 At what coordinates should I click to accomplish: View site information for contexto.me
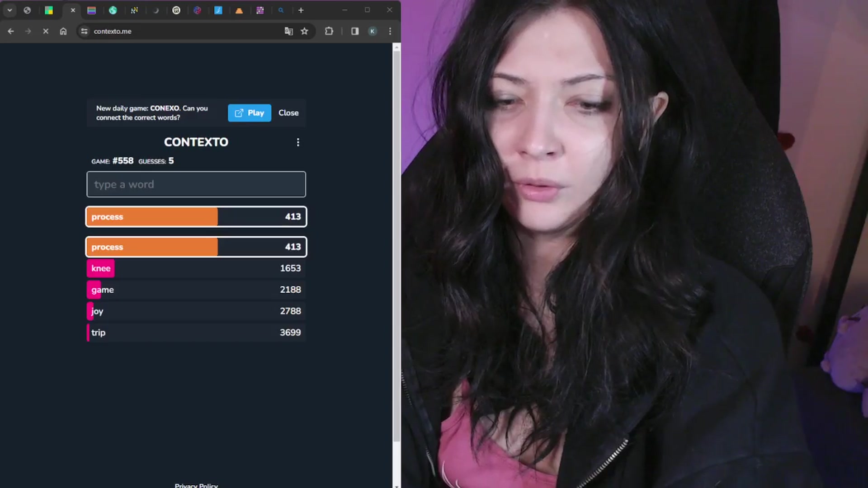pyautogui.click(x=84, y=31)
